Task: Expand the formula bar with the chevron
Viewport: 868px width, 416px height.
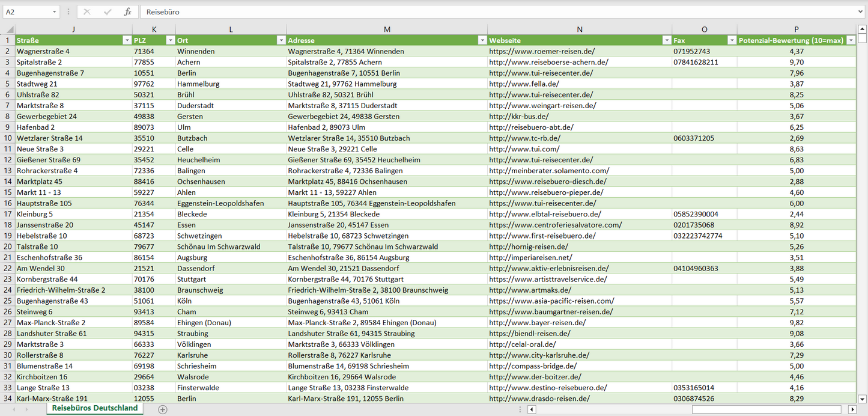Action: pos(861,12)
